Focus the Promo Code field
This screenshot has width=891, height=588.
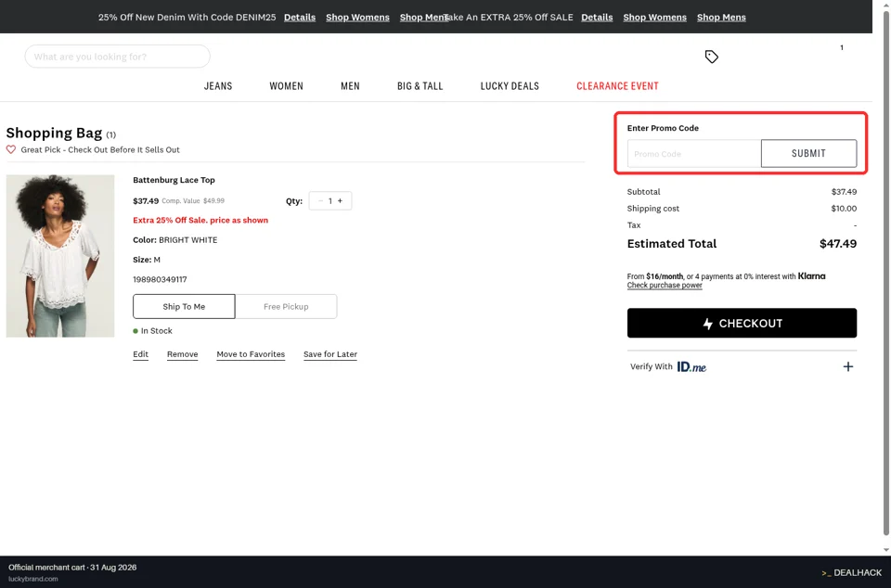694,153
